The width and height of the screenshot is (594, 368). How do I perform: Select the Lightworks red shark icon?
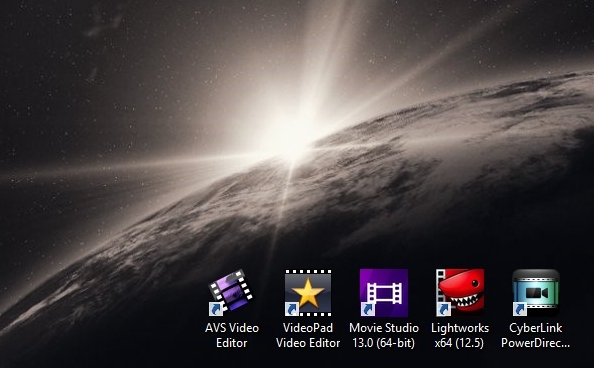point(460,293)
